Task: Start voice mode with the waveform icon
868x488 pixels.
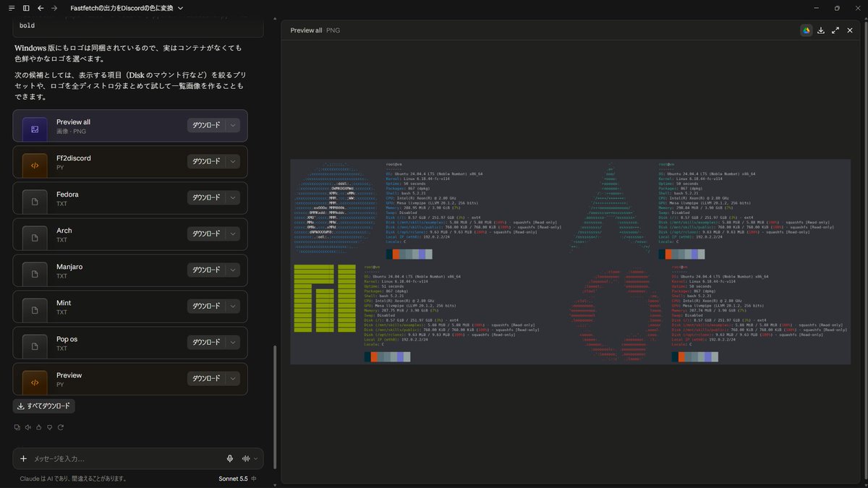Action: 246,458
